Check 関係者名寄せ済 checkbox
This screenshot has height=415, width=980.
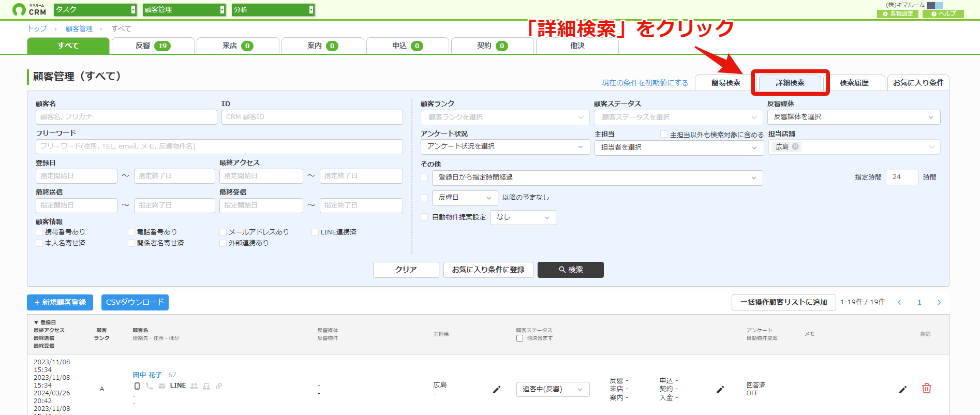[x=131, y=243]
